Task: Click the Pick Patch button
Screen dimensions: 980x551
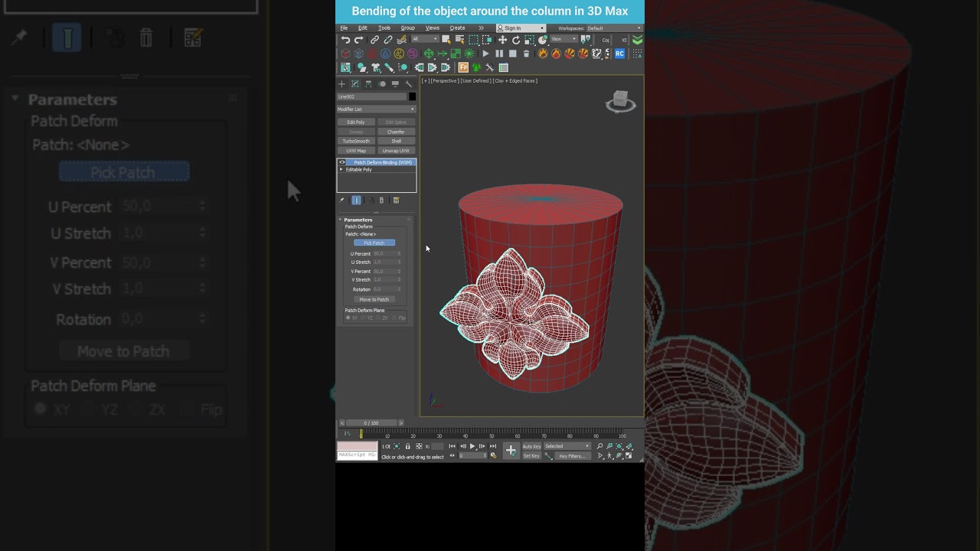Action: (x=374, y=243)
